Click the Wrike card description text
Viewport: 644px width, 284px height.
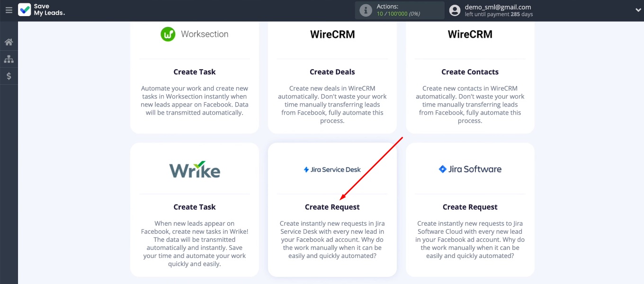point(195,244)
